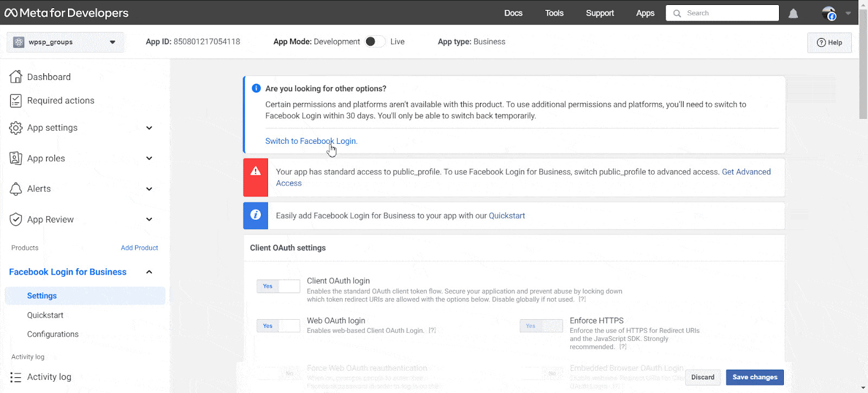Open Required actions in the sidebar
This screenshot has width=868, height=393.
[61, 100]
